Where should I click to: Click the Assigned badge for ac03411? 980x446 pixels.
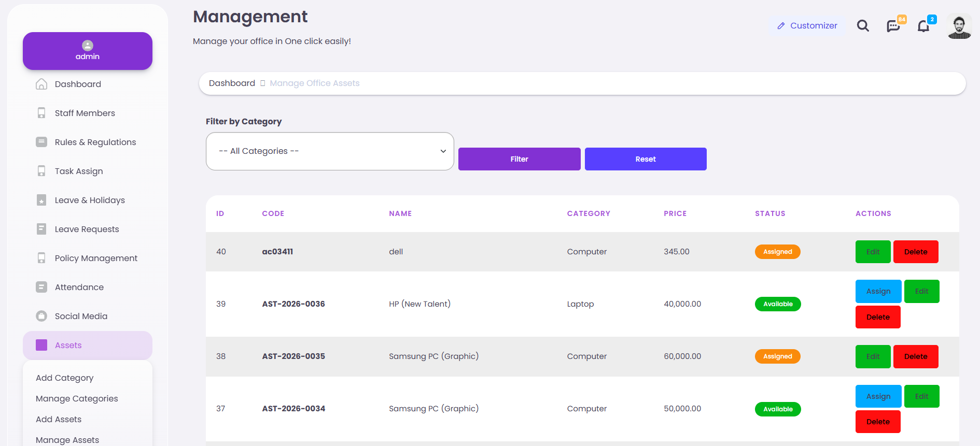(x=778, y=252)
